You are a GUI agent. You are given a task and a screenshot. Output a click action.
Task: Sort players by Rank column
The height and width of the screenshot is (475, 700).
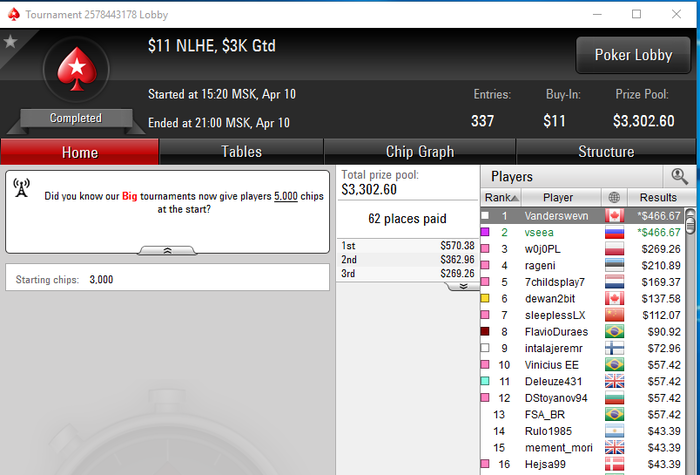click(x=501, y=197)
